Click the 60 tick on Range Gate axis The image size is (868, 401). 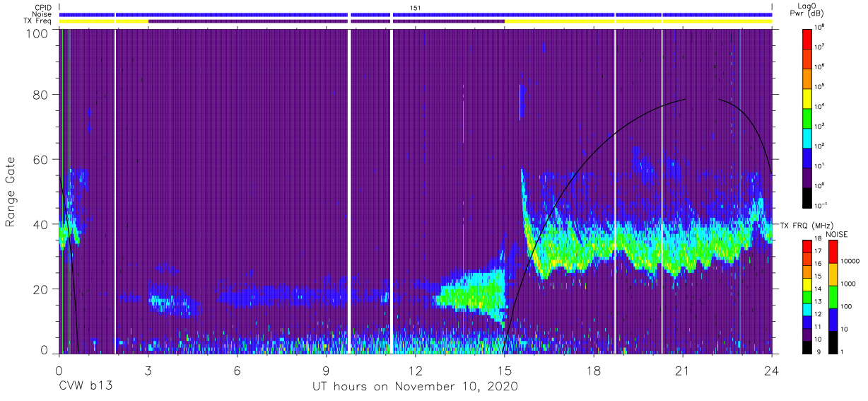pos(41,159)
